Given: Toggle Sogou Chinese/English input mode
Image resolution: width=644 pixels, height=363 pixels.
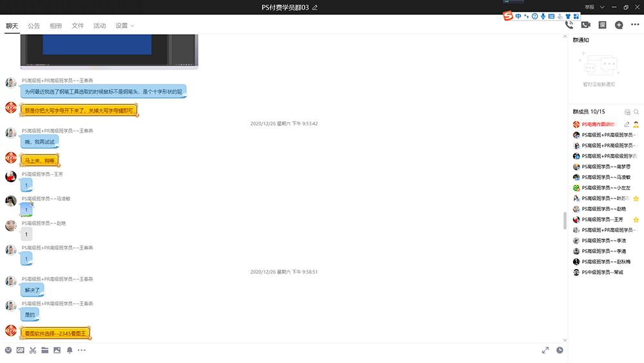Looking at the screenshot, I should click(x=518, y=16).
